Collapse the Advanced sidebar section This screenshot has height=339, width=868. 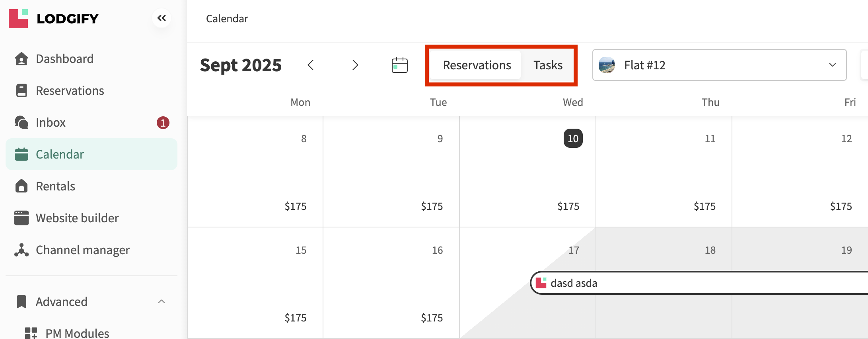point(162,302)
